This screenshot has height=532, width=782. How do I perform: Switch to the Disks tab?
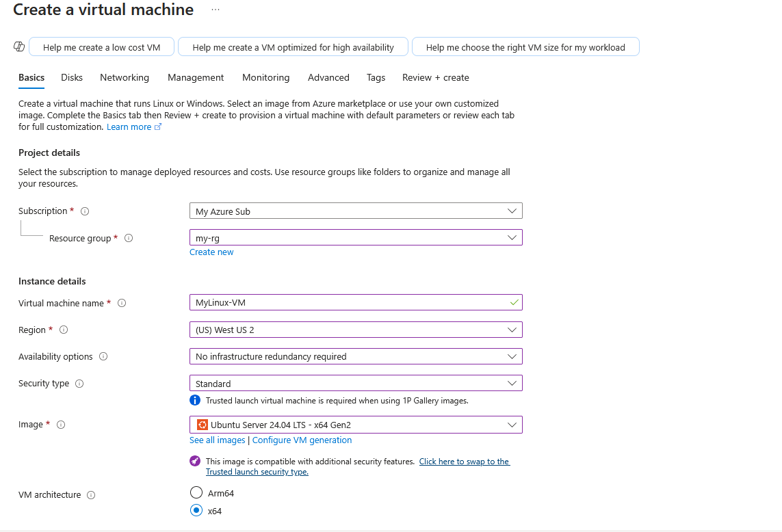(72, 78)
